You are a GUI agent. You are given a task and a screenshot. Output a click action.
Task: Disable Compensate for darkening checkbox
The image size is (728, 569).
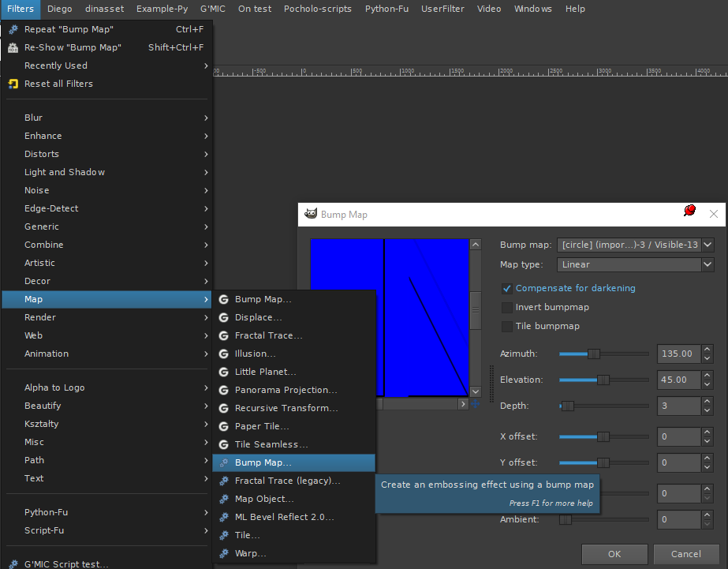[x=507, y=289]
